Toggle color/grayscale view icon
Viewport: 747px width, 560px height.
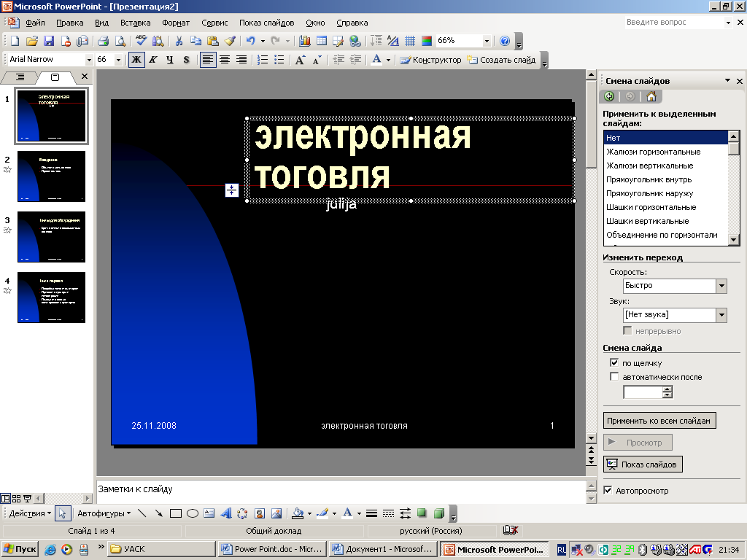[426, 41]
